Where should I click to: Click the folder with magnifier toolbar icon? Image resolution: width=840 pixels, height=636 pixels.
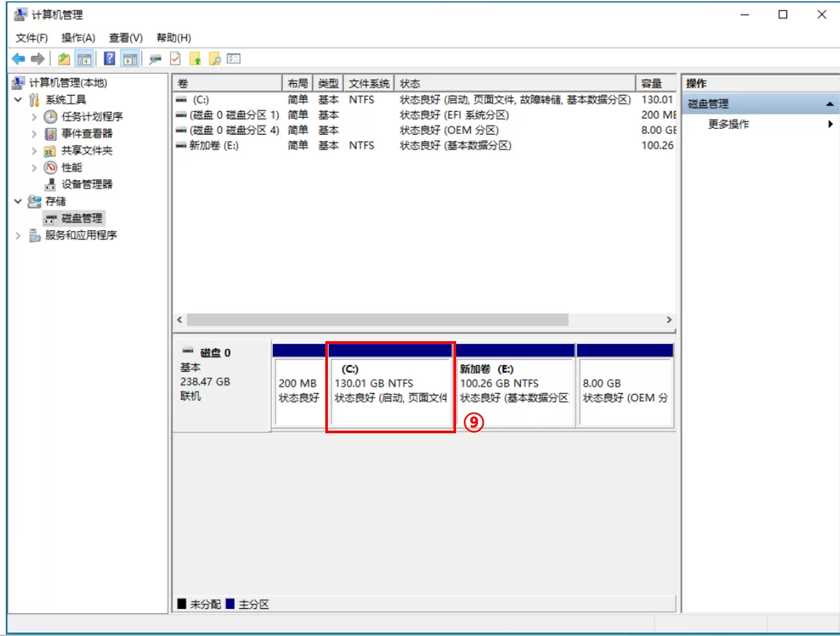click(215, 59)
